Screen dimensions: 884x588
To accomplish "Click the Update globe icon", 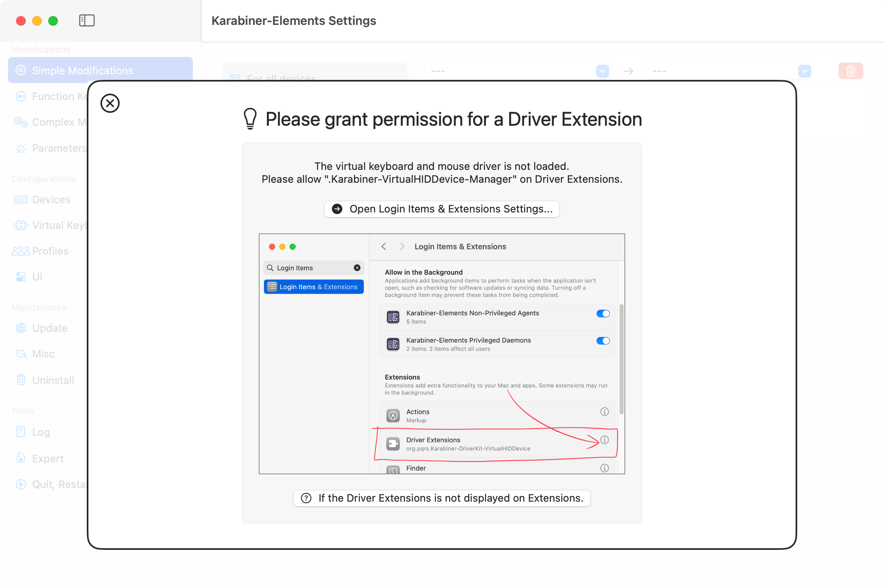I will click(21, 328).
